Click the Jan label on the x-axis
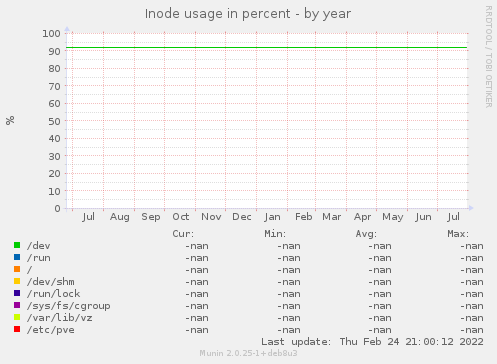 tap(272, 217)
